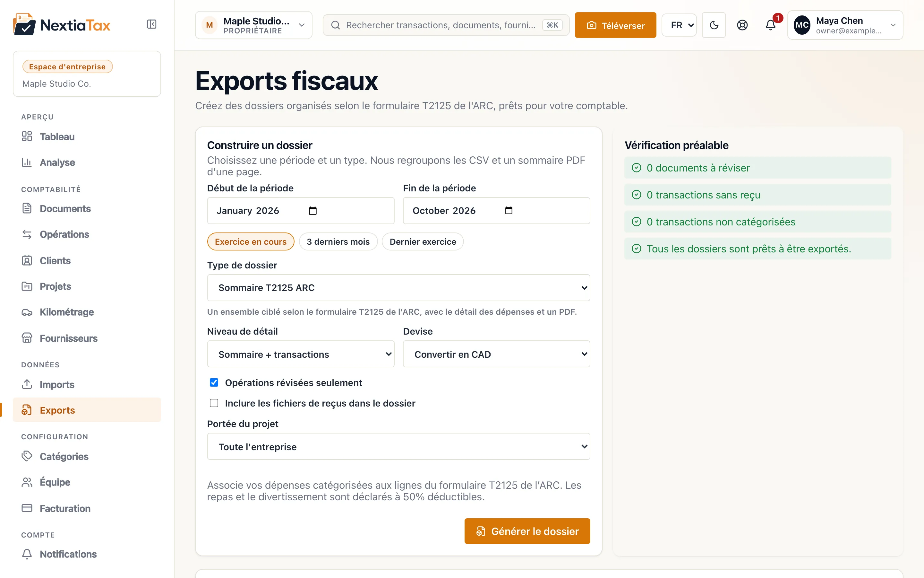Screen dimensions: 924x578
Task: Open the Devise dropdown
Action: [x=496, y=354]
